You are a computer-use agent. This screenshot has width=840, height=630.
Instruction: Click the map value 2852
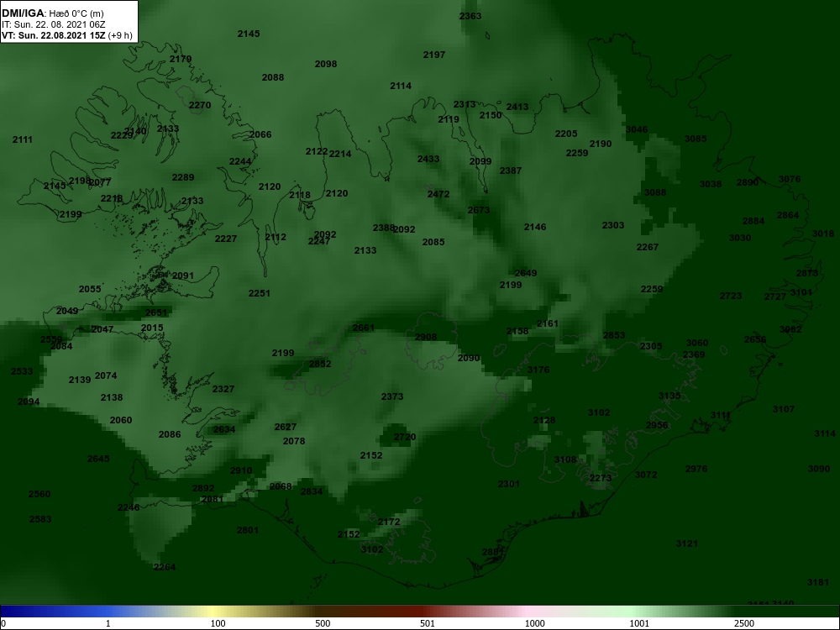[320, 364]
